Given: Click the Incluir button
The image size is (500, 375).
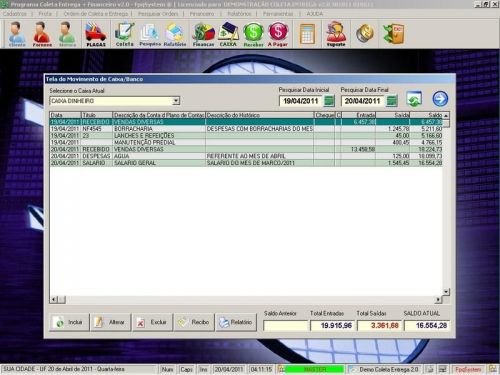Looking at the screenshot, I should [70, 322].
